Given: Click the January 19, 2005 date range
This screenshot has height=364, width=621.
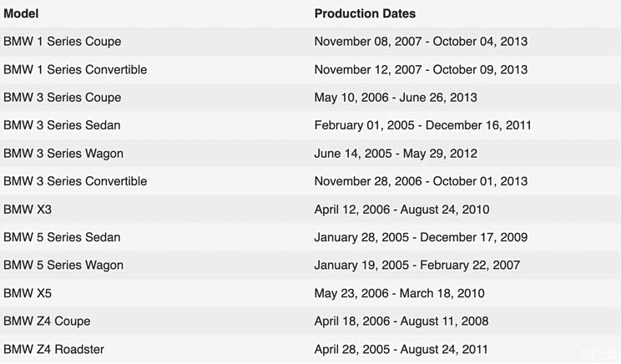Looking at the screenshot, I should 417,265.
